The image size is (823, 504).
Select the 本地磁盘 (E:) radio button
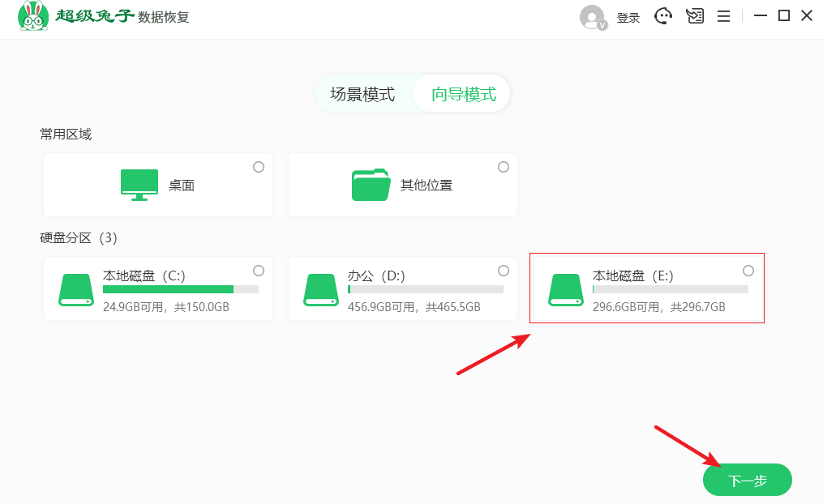748,271
